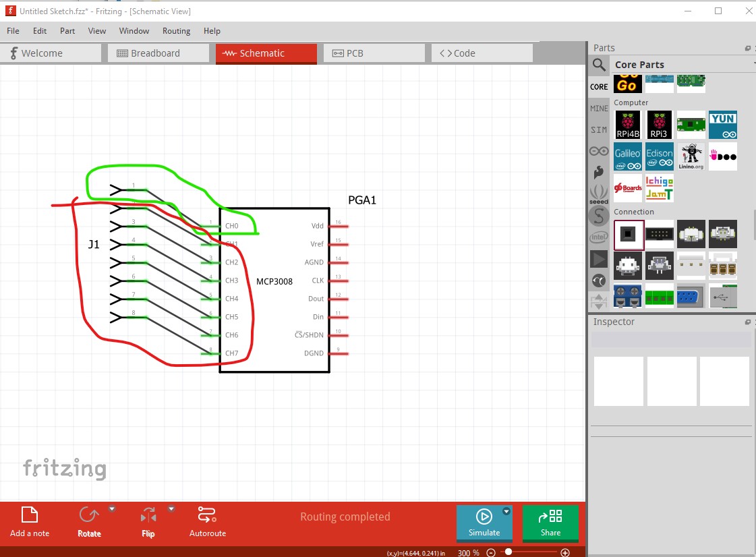
Task: Select the RPi3 part
Action: click(x=659, y=125)
